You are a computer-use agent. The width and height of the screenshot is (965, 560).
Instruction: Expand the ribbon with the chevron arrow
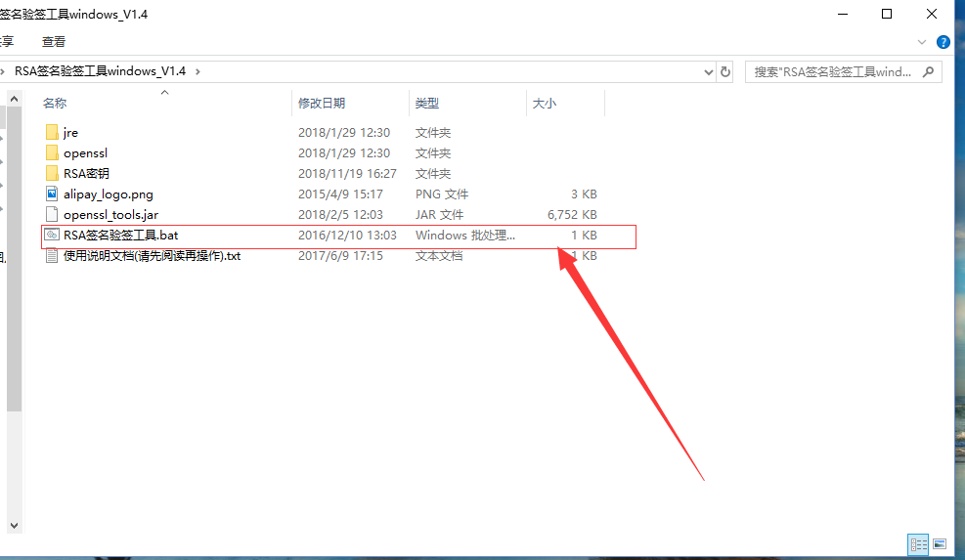[x=922, y=42]
